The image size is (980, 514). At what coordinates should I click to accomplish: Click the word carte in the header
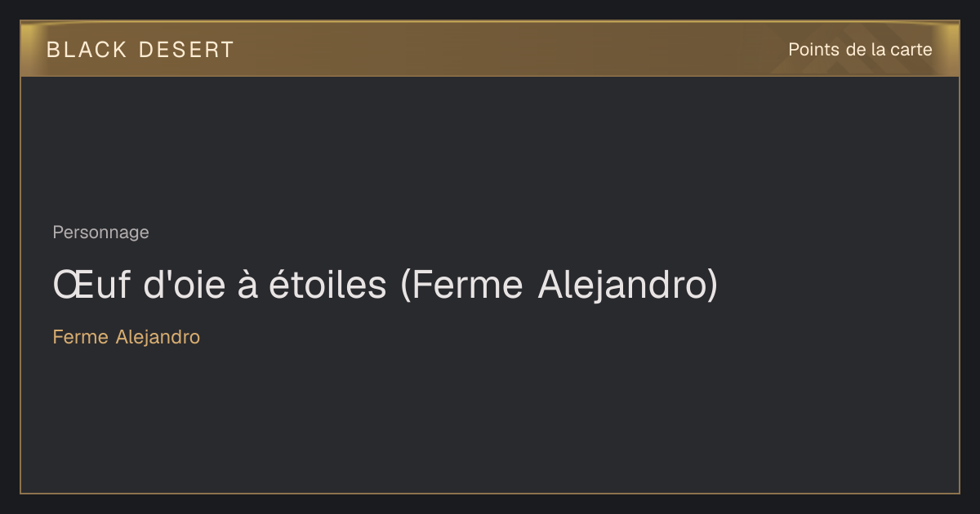[x=911, y=50]
